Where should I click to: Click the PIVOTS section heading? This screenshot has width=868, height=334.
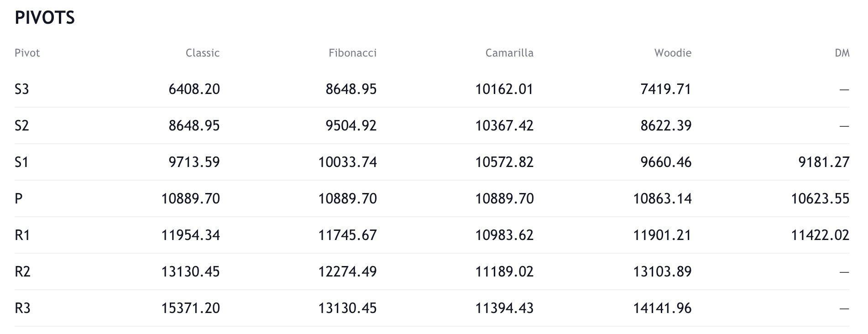tap(45, 18)
